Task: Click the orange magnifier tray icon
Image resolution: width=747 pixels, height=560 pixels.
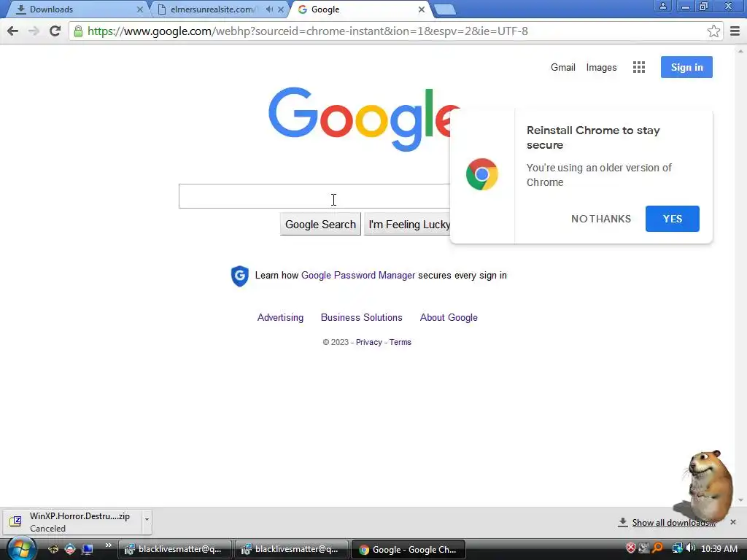Action: pos(658,548)
